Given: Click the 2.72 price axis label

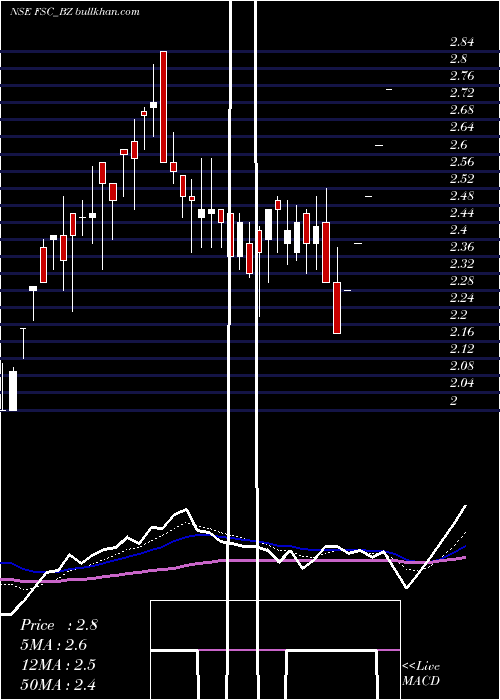Looking at the screenshot, I should point(462,93).
